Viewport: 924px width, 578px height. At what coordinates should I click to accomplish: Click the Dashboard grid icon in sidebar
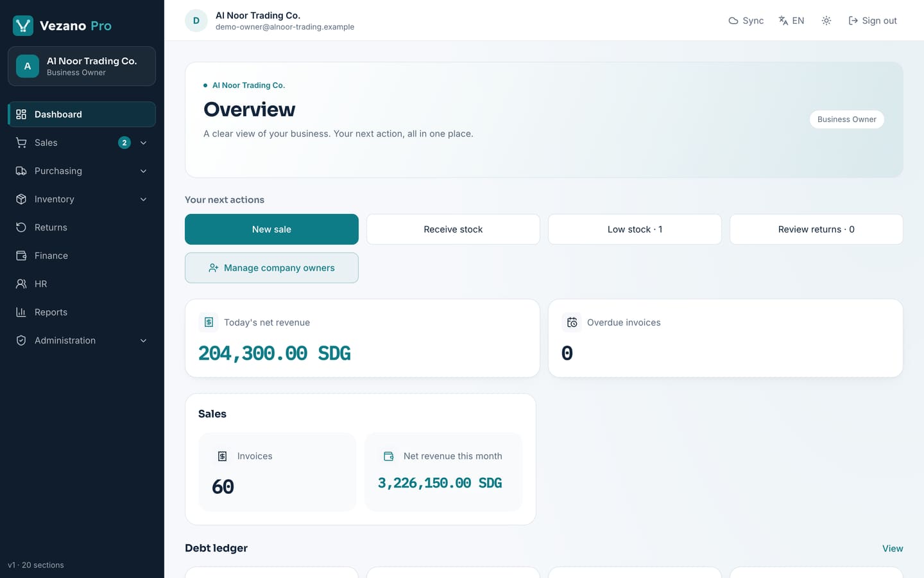pyautogui.click(x=21, y=114)
